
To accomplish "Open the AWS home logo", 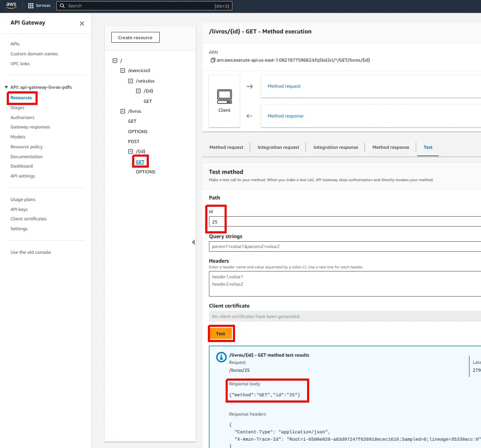I will click(x=11, y=6).
